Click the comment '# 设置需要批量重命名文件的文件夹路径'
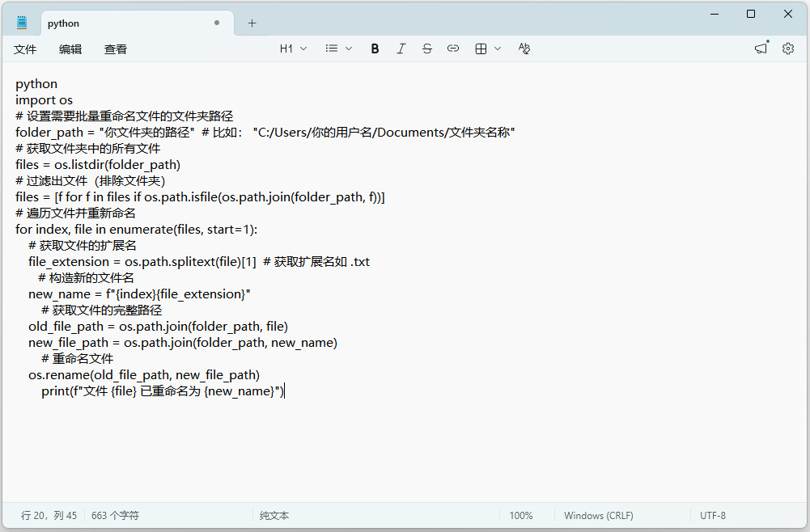The height and width of the screenshot is (532, 810). (124, 116)
